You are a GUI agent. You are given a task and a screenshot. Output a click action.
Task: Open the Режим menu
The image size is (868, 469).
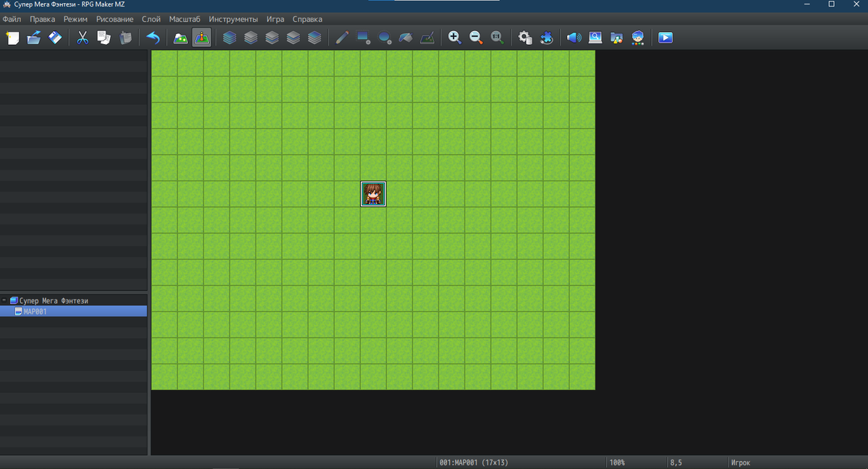point(75,19)
